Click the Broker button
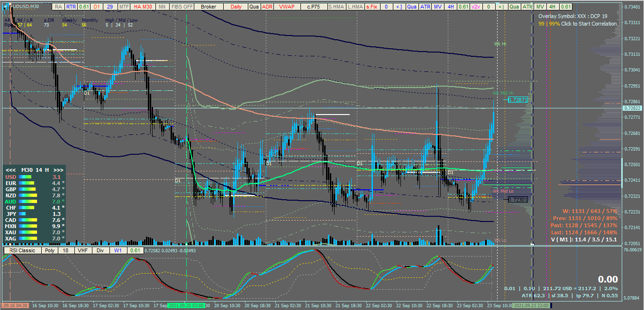This screenshot has width=644, height=310. pos(209,7)
